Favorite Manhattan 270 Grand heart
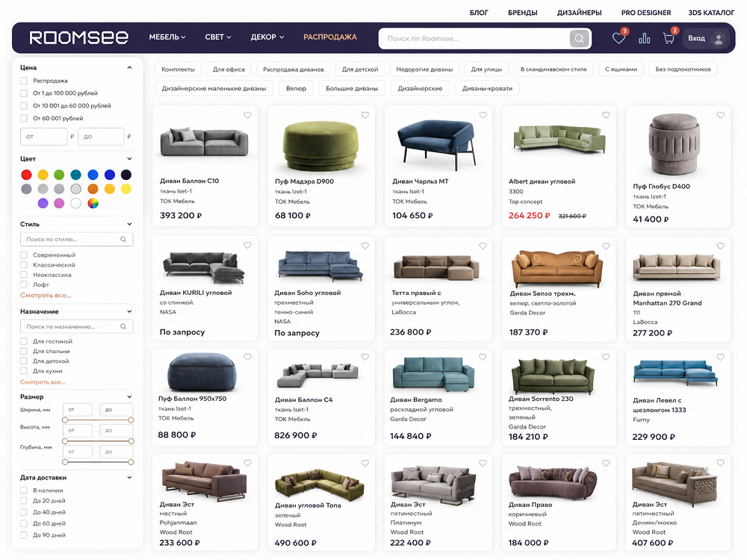Screen dimensions: 747x560 [x=720, y=246]
